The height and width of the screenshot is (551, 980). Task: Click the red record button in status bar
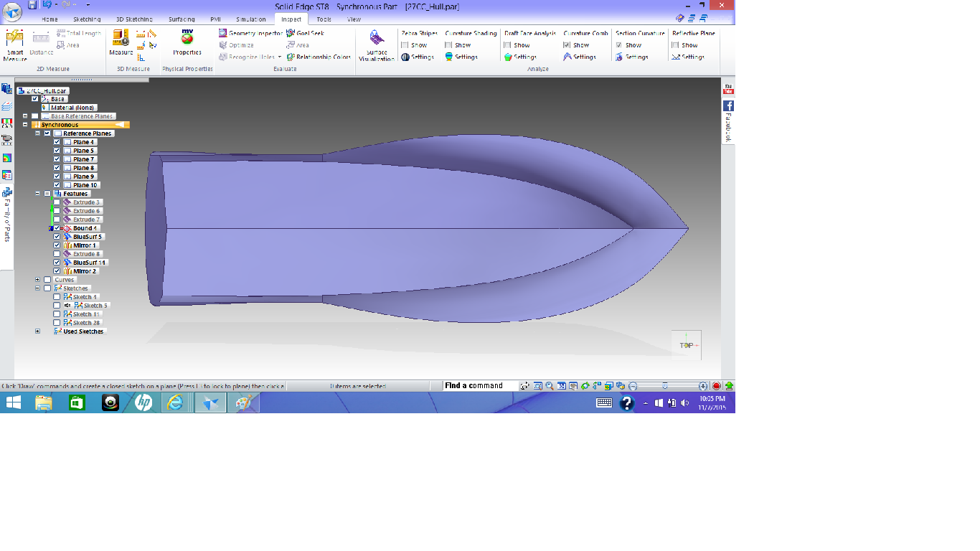tap(716, 386)
